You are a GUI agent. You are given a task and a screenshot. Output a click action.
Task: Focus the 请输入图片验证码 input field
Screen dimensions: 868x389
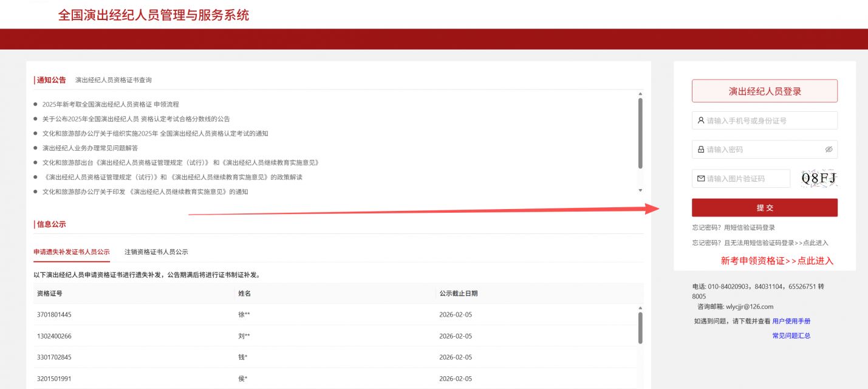[x=741, y=179]
